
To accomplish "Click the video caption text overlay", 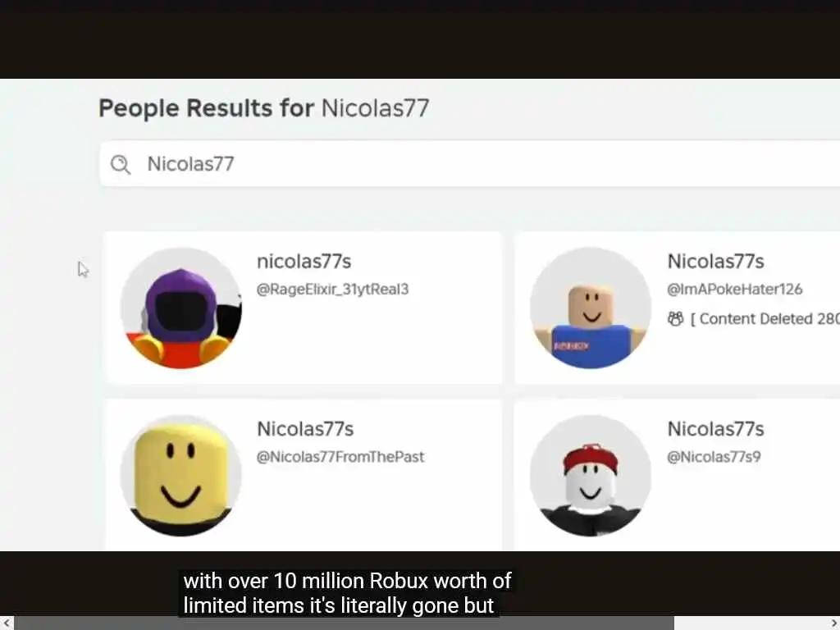I will tap(347, 593).
